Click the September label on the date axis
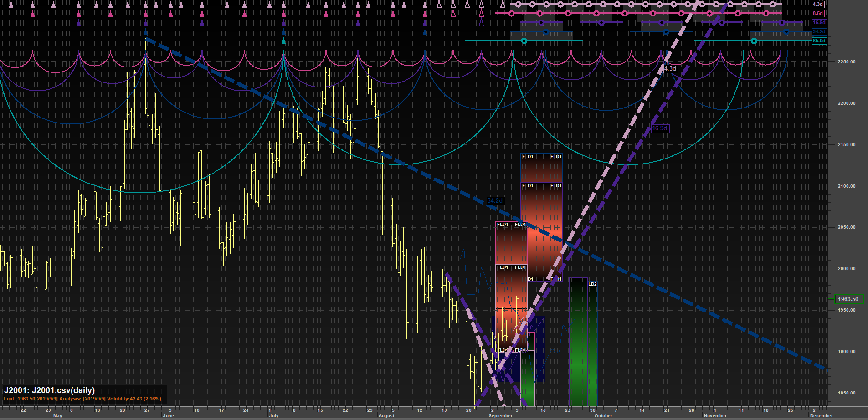The image size is (868, 420). tap(501, 416)
